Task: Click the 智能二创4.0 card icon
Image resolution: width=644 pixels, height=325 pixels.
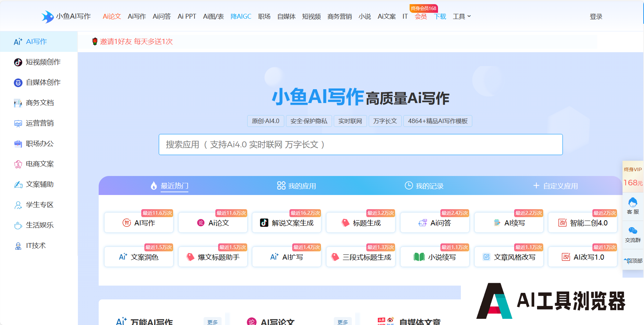Action: [563, 223]
